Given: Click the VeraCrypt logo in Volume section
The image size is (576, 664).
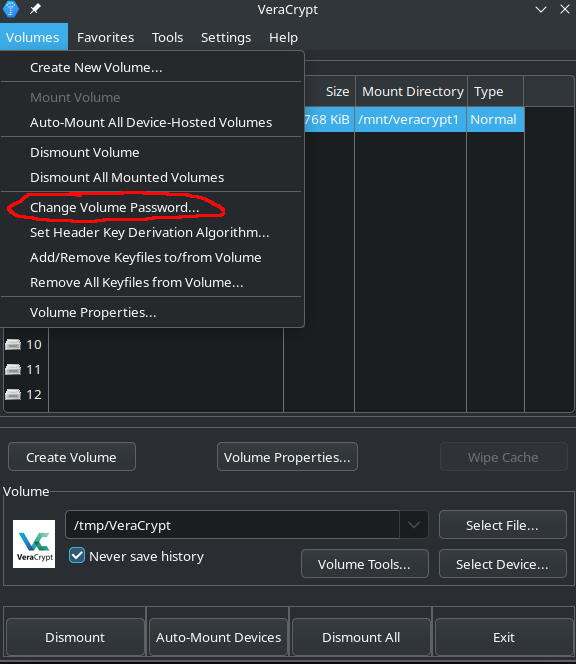Looking at the screenshot, I should point(34,544).
